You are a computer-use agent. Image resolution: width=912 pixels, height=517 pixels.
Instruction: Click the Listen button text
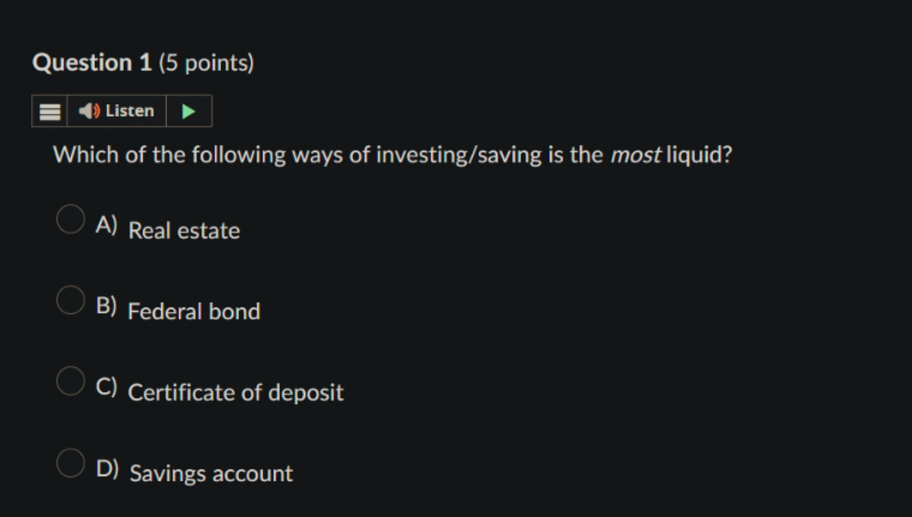tap(130, 110)
